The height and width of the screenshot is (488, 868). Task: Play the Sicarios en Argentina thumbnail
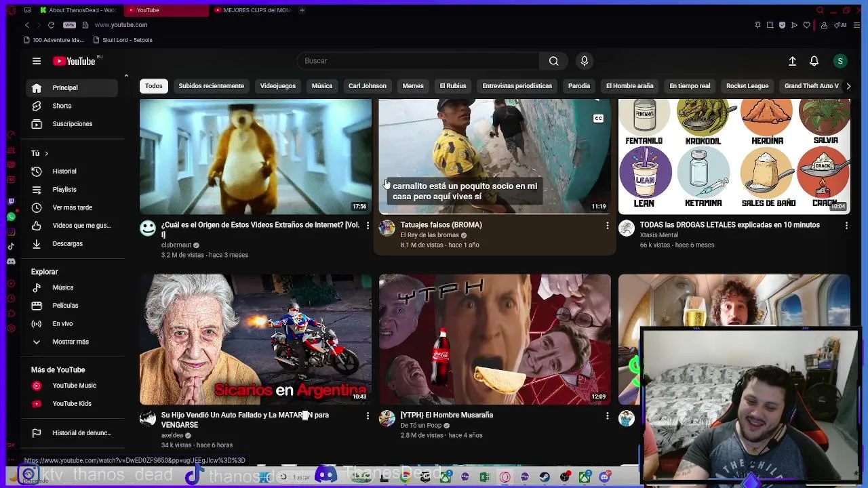(x=256, y=339)
